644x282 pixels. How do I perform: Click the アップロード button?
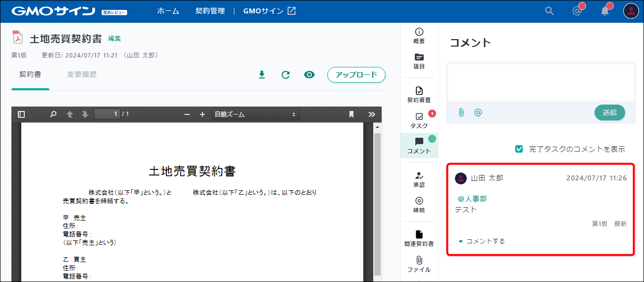pos(356,75)
